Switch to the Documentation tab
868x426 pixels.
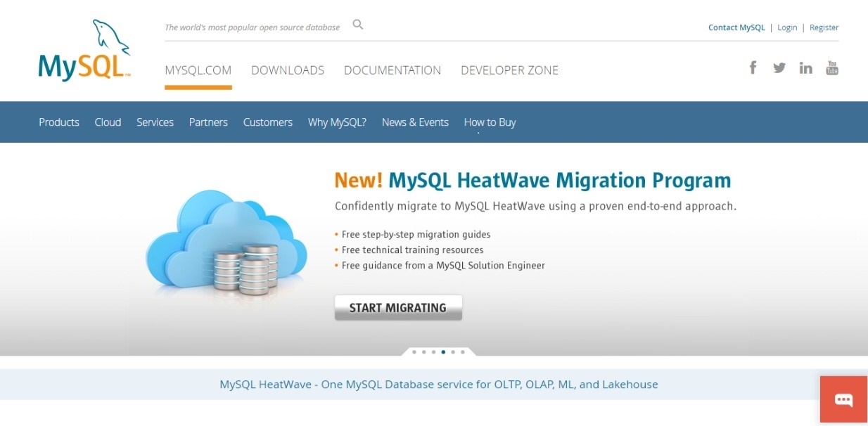click(x=392, y=70)
